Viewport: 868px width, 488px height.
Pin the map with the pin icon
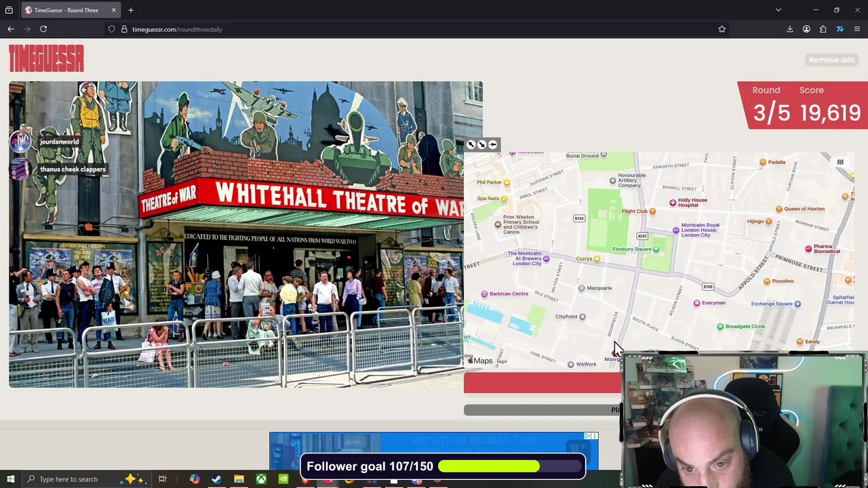click(x=493, y=144)
